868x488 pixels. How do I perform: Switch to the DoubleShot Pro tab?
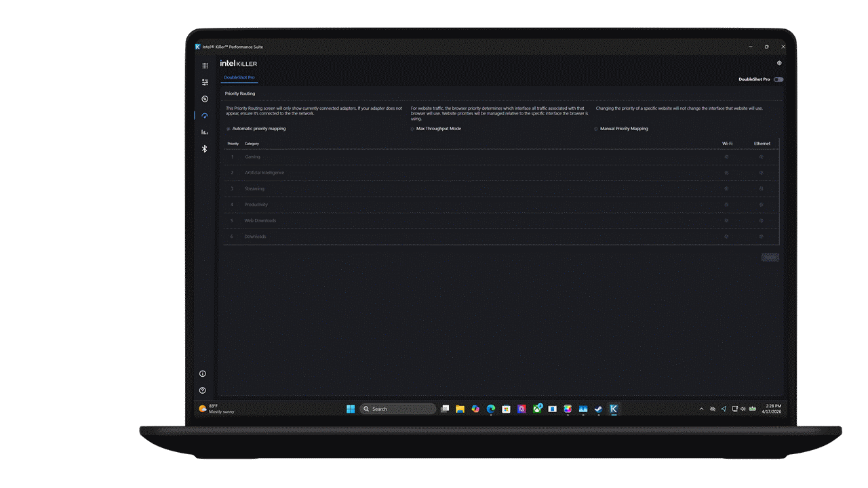239,77
